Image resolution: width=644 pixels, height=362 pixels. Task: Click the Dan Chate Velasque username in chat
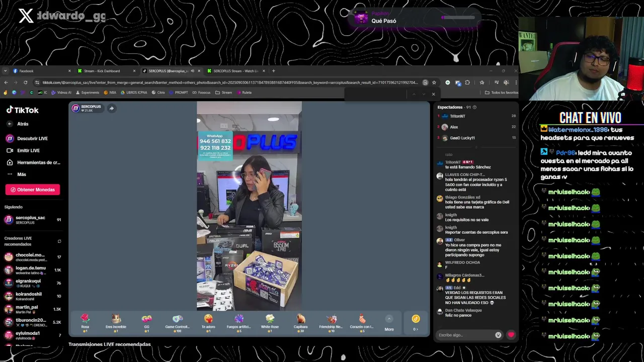[x=463, y=310]
